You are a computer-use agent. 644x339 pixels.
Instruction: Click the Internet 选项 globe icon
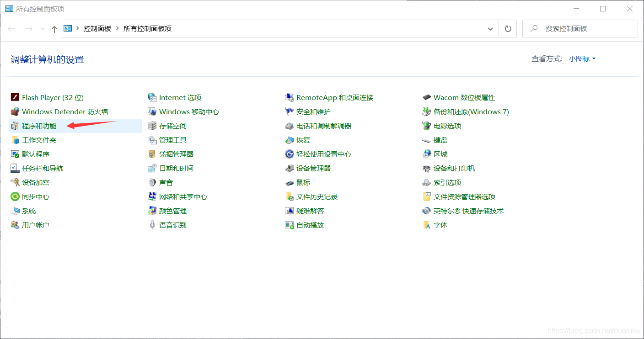152,97
